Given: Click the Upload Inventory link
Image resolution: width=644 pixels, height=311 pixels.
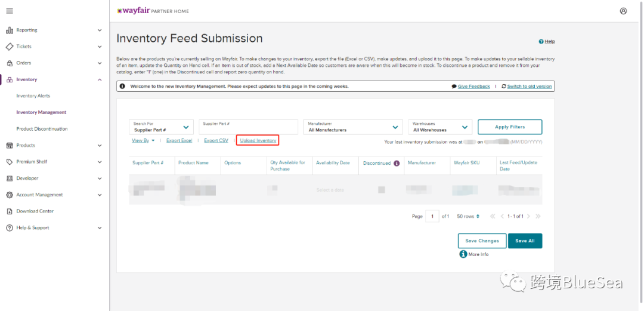Looking at the screenshot, I should [x=258, y=140].
